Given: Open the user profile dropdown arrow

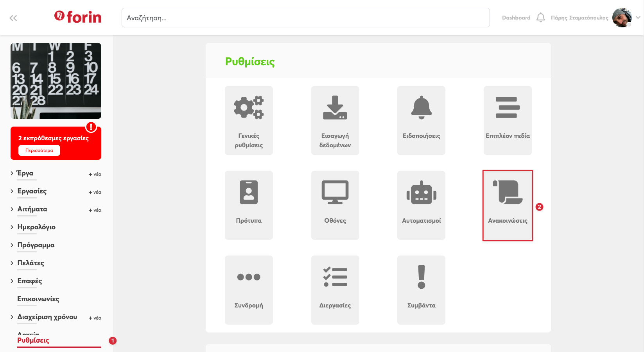Looking at the screenshot, I should (638, 18).
